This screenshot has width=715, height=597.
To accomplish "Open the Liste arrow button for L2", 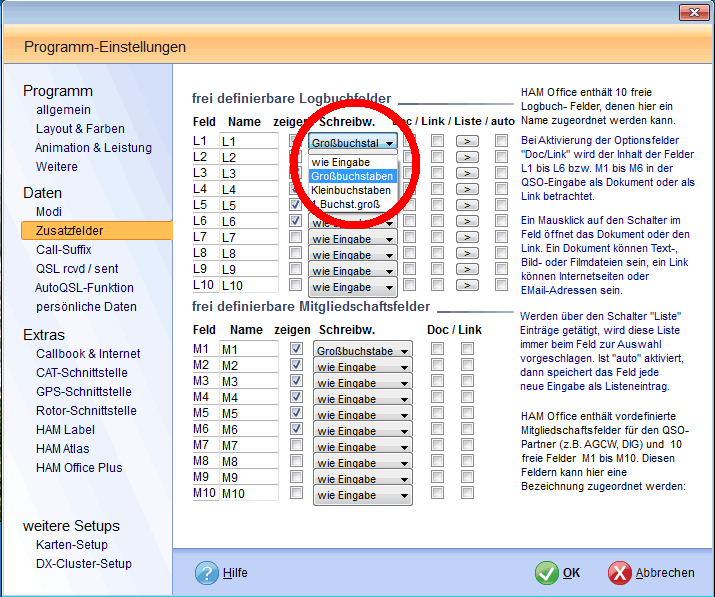I will tap(467, 157).
